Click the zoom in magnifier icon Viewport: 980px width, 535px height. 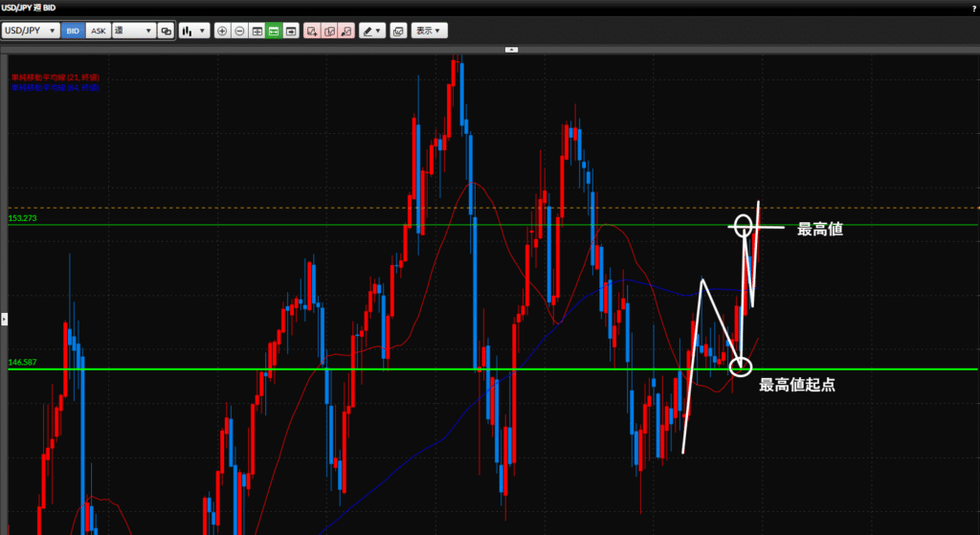223,31
